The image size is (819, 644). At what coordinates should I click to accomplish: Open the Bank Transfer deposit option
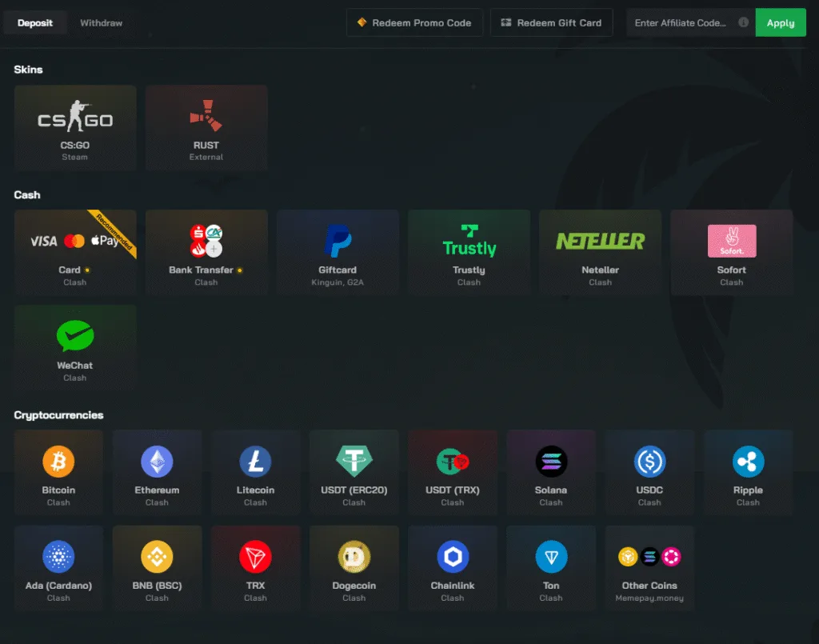pos(206,253)
